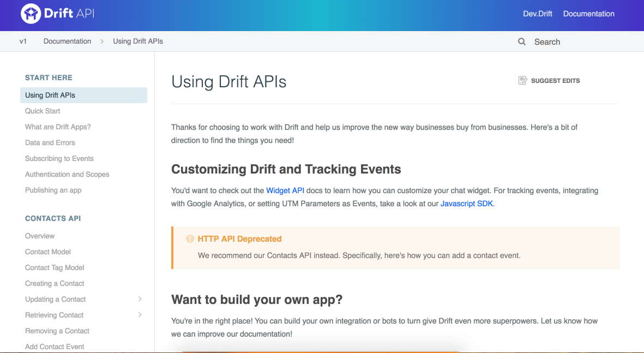Image resolution: width=644 pixels, height=353 pixels.
Task: Click Want to build your own app? heading
Action: pyautogui.click(x=257, y=300)
